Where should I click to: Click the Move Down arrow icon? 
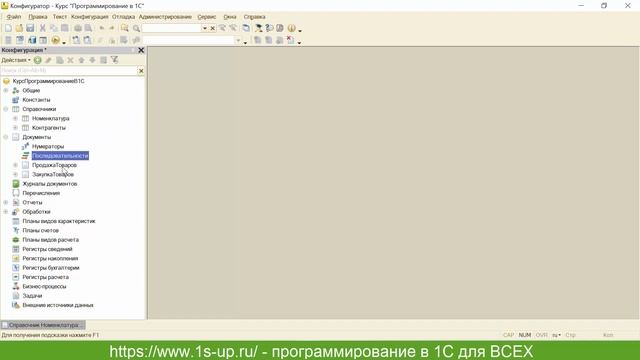click(x=92, y=60)
